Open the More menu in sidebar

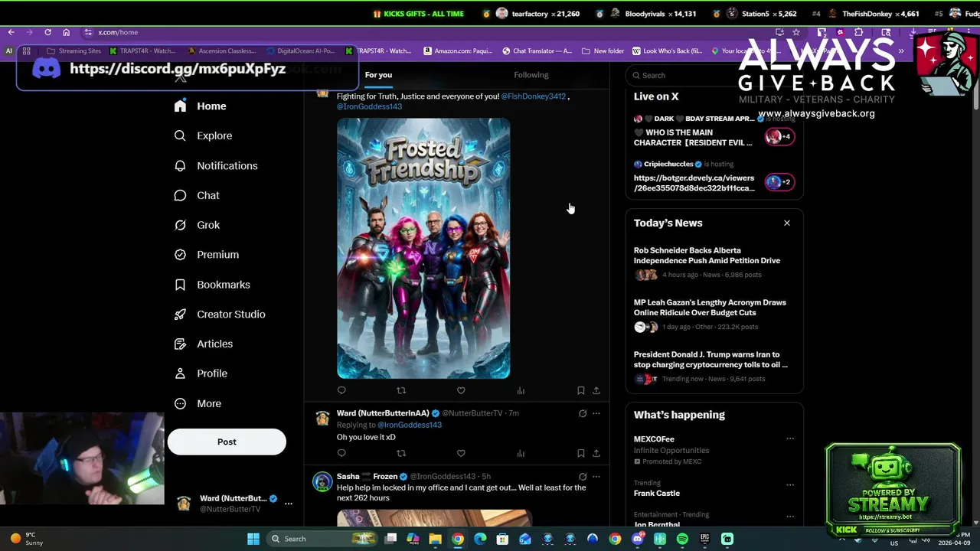(x=198, y=403)
